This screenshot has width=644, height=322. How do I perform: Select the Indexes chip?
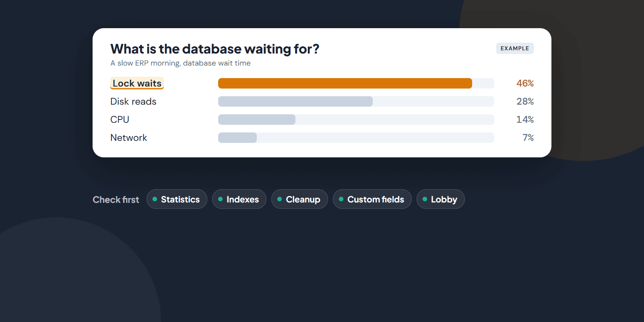coord(239,199)
